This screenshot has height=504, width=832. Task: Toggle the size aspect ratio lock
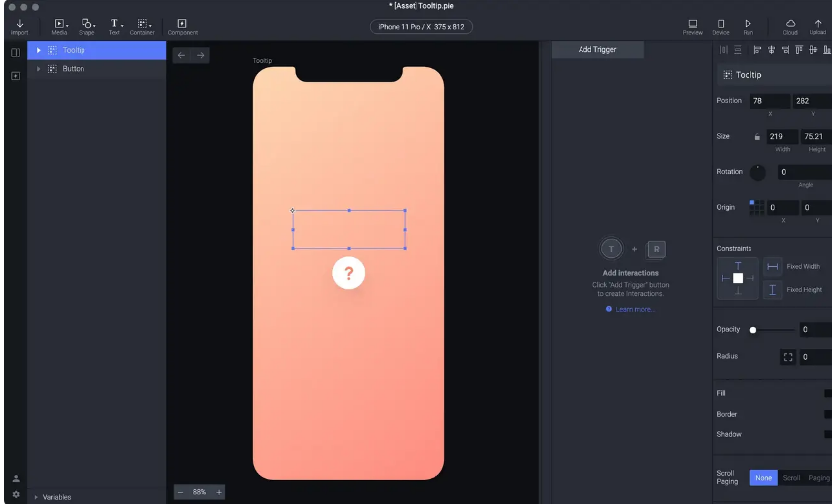(757, 137)
